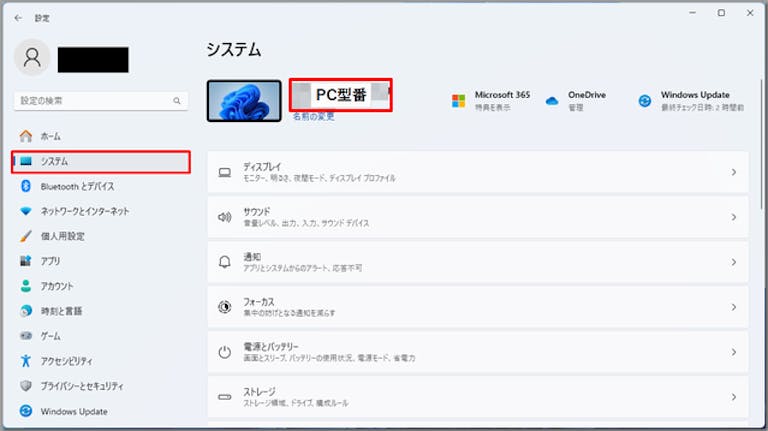Minimize the settings window

[x=693, y=13]
